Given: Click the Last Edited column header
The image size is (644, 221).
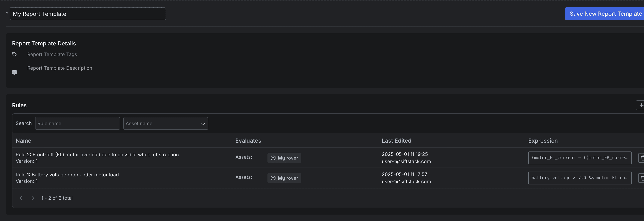Looking at the screenshot, I should (x=397, y=141).
